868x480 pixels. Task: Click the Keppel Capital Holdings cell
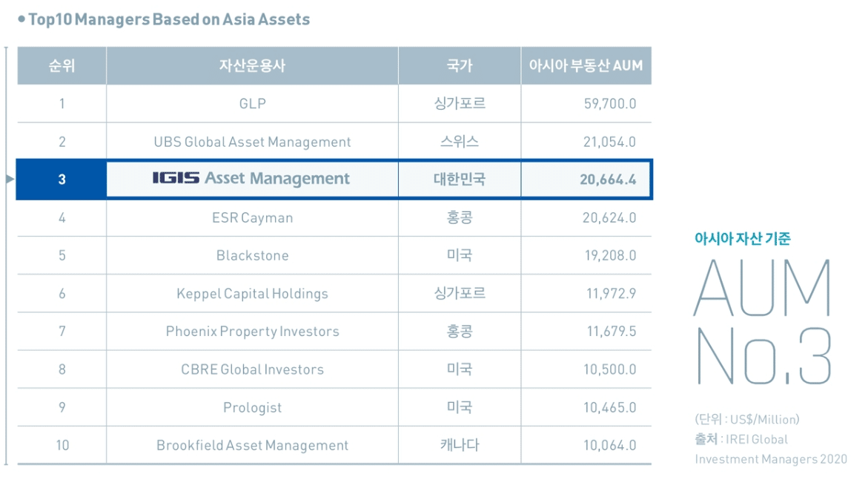pyautogui.click(x=252, y=294)
